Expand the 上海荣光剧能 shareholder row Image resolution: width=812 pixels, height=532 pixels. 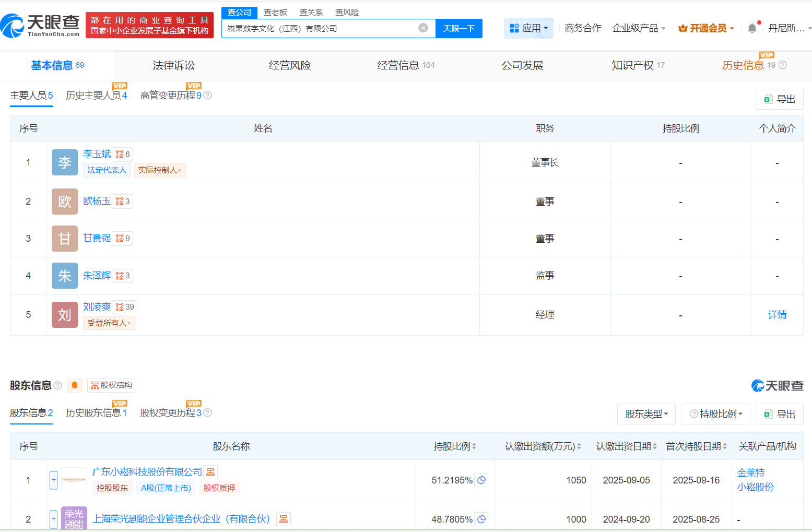pos(53,519)
